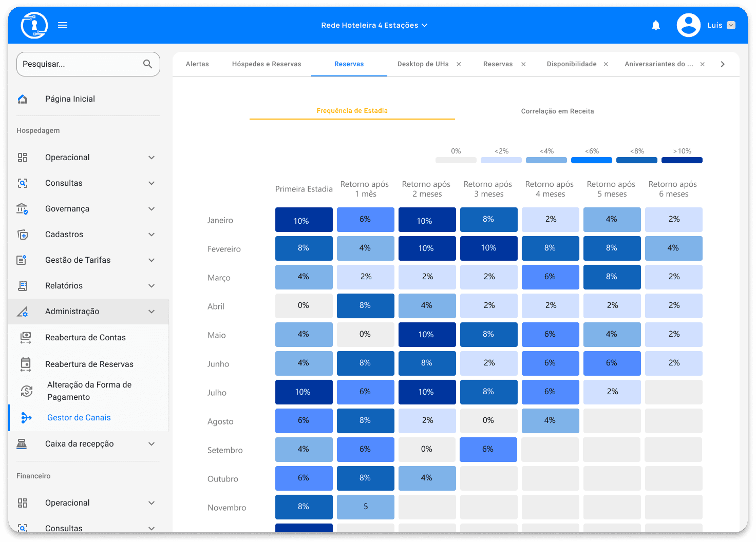This screenshot has height=542, width=756.
Task: Click the Governança sidebar icon
Action: pyautogui.click(x=23, y=209)
